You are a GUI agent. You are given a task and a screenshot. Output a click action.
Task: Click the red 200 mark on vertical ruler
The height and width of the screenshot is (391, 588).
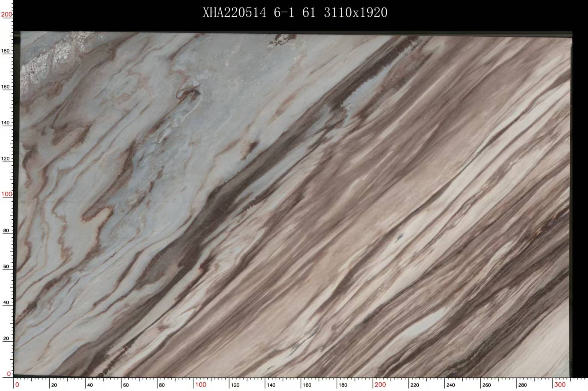coord(6,15)
